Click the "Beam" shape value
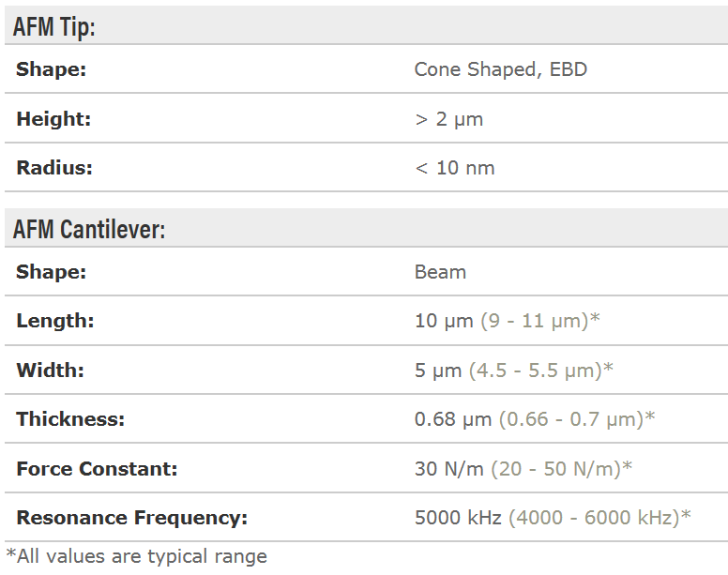This screenshot has height=575, width=728. [440, 272]
